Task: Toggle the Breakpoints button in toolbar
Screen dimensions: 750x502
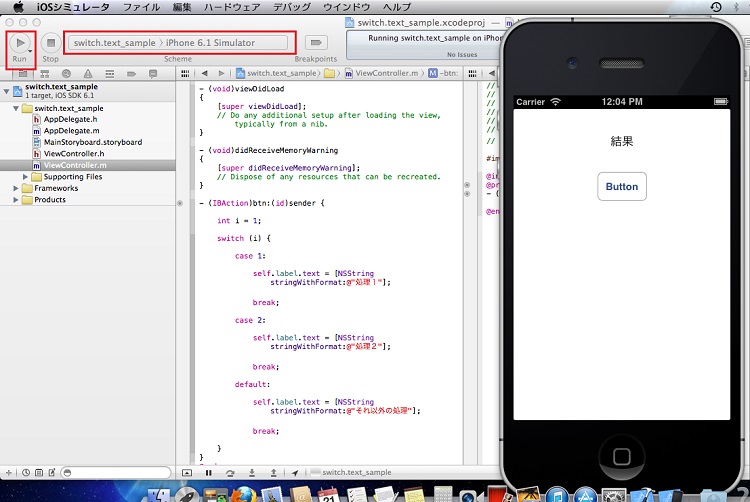Action: click(316, 43)
